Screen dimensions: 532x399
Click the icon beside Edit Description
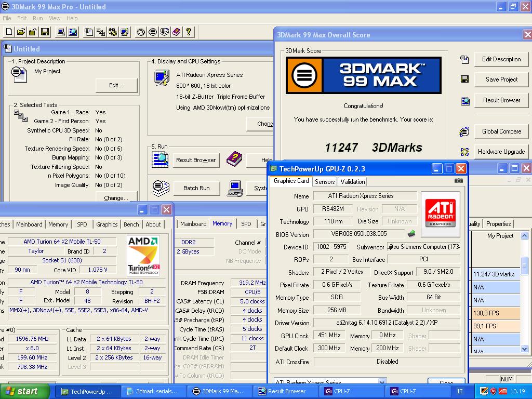464,60
